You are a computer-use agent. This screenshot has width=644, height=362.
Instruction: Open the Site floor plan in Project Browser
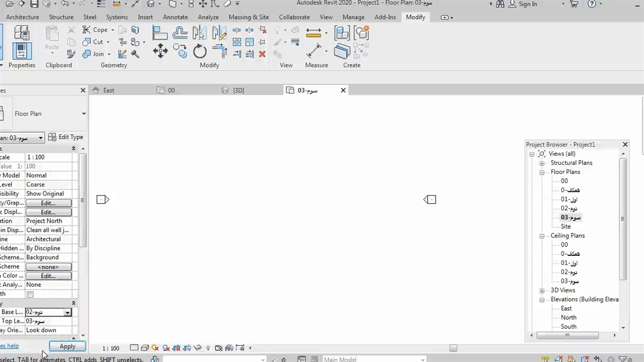click(566, 227)
